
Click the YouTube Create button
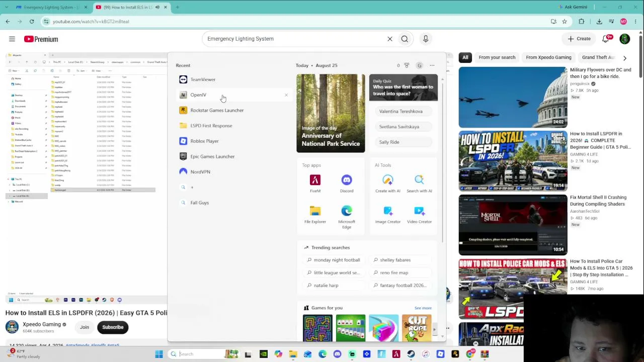[579, 39]
